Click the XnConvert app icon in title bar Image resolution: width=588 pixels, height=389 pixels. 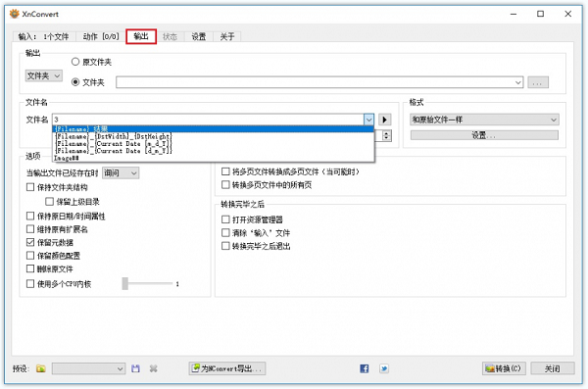coord(15,14)
